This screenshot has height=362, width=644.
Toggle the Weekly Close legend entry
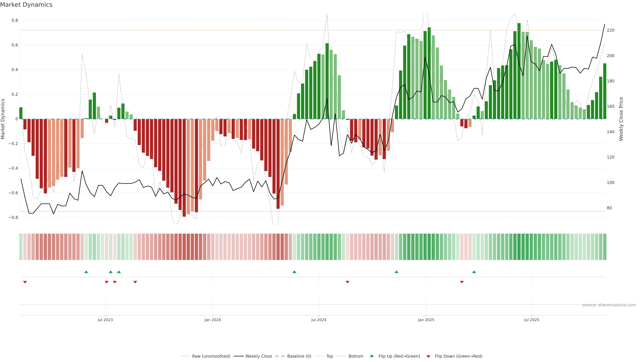(x=258, y=356)
